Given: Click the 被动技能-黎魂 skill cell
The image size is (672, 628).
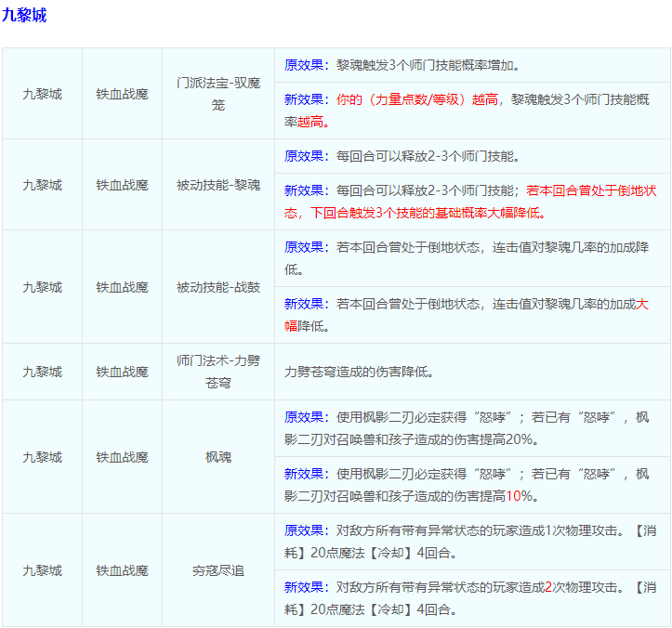Looking at the screenshot, I should [x=218, y=185].
